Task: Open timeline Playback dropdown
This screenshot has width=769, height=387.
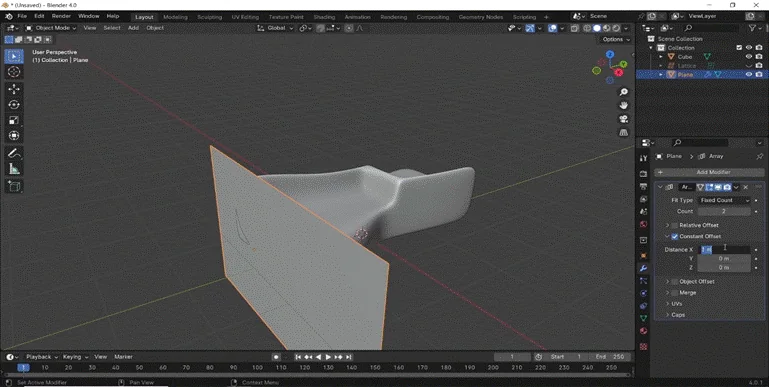Action: [42, 357]
